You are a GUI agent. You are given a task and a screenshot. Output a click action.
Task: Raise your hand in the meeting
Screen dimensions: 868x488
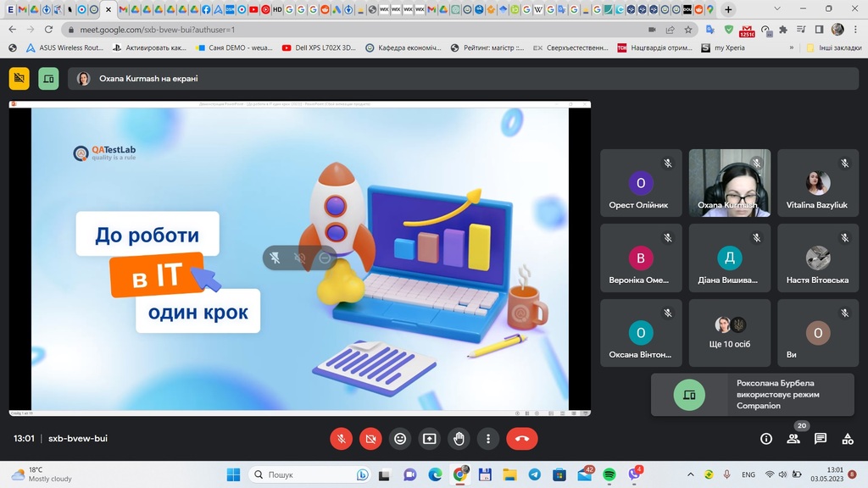(459, 439)
